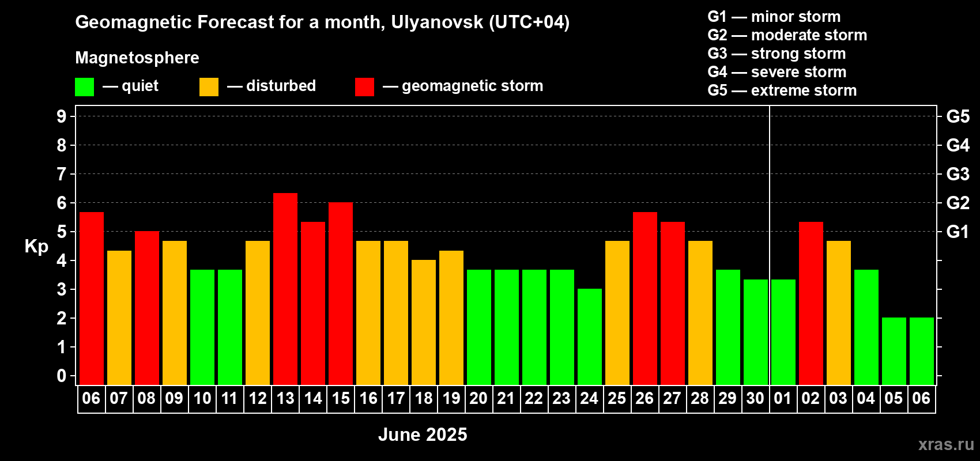Image resolution: width=980 pixels, height=461 pixels.
Task: Click date label '16' on x-axis
Action: pyautogui.click(x=368, y=398)
